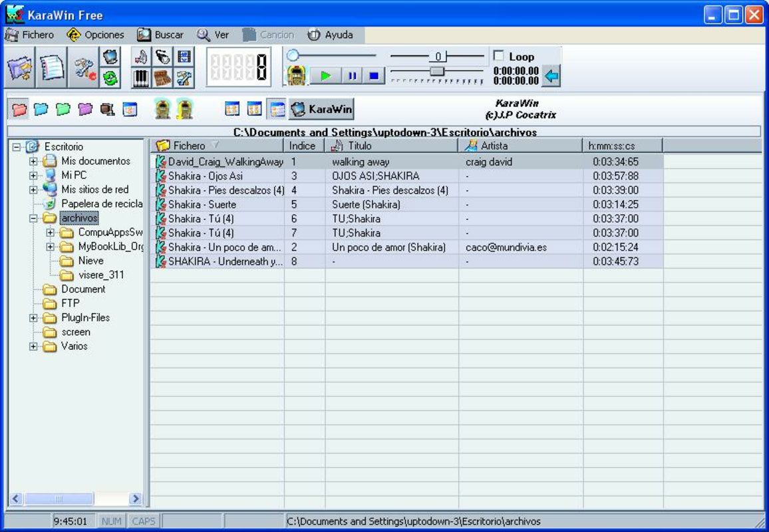Click the mixer console icon
Screen dimensions: 769x532
tap(162, 78)
